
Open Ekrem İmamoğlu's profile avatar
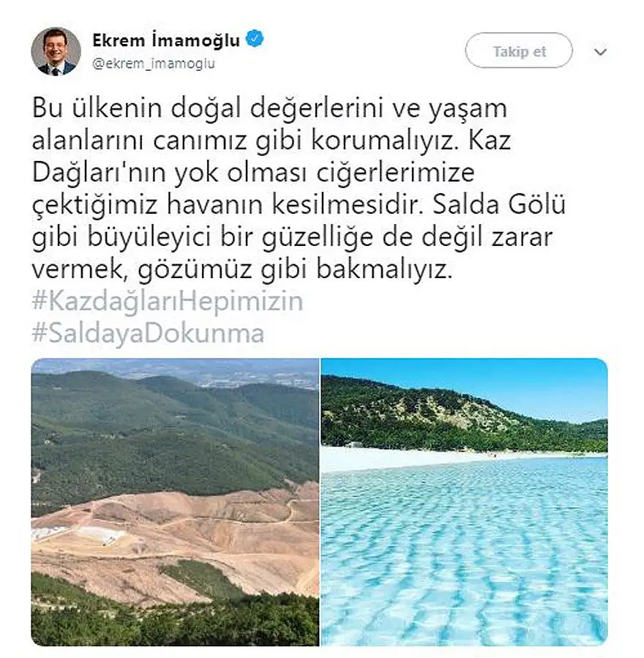pos(56,51)
